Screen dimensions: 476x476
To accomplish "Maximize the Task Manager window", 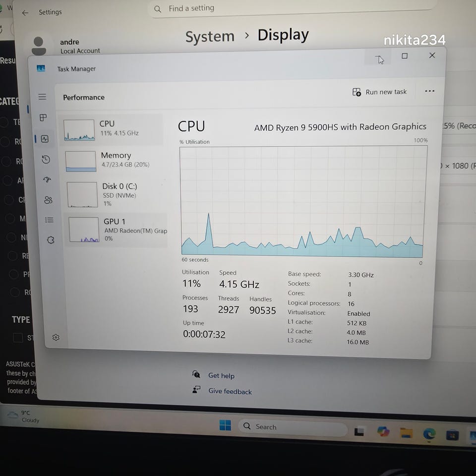I will pyautogui.click(x=405, y=56).
